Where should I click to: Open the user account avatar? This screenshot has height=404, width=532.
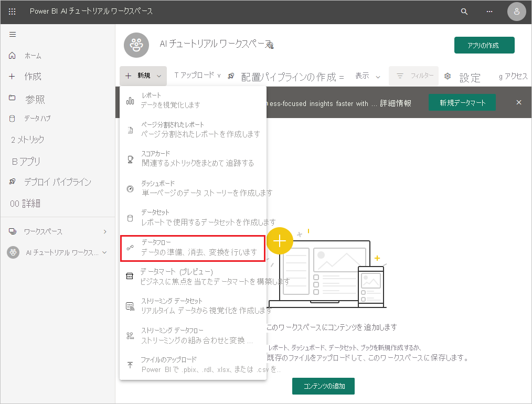click(516, 12)
